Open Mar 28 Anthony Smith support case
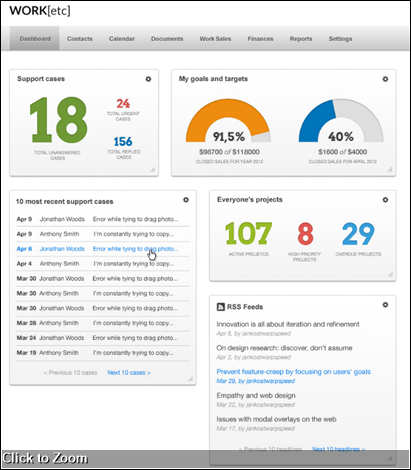The width and height of the screenshot is (411, 470). point(103,323)
